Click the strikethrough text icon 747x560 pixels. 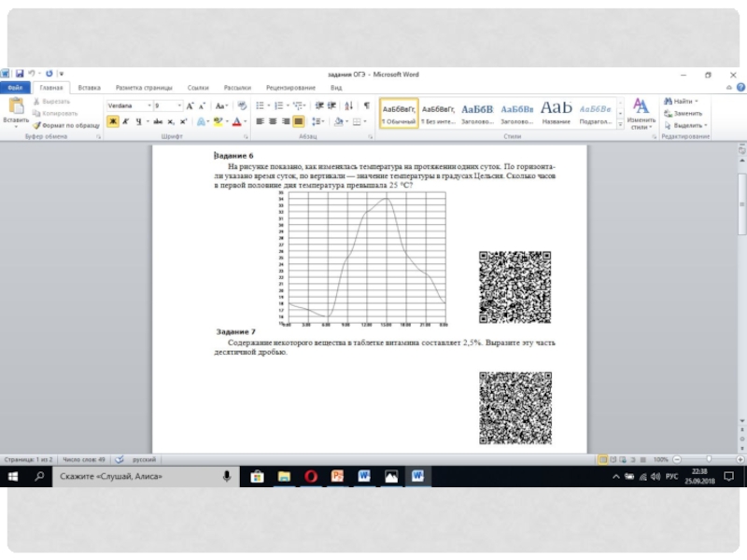point(158,121)
